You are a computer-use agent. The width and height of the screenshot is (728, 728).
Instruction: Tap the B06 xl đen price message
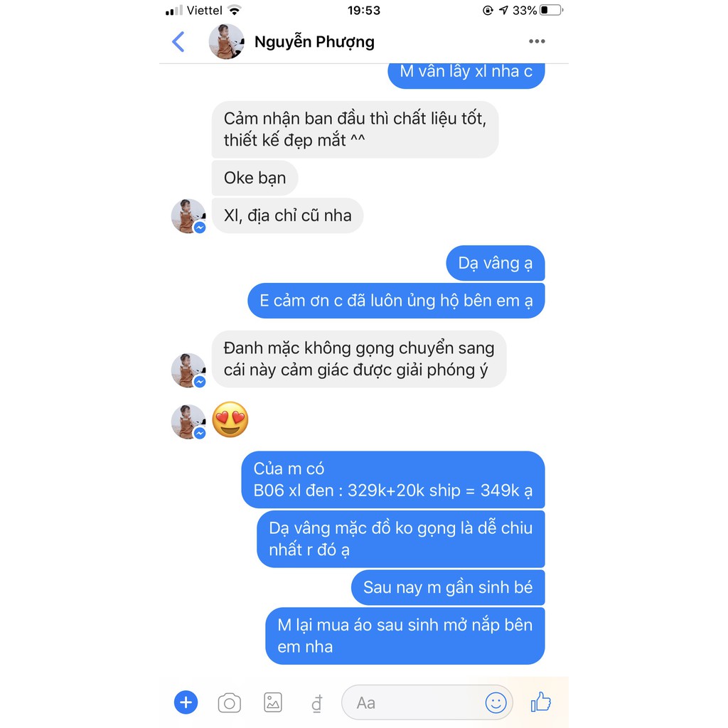pyautogui.click(x=392, y=480)
